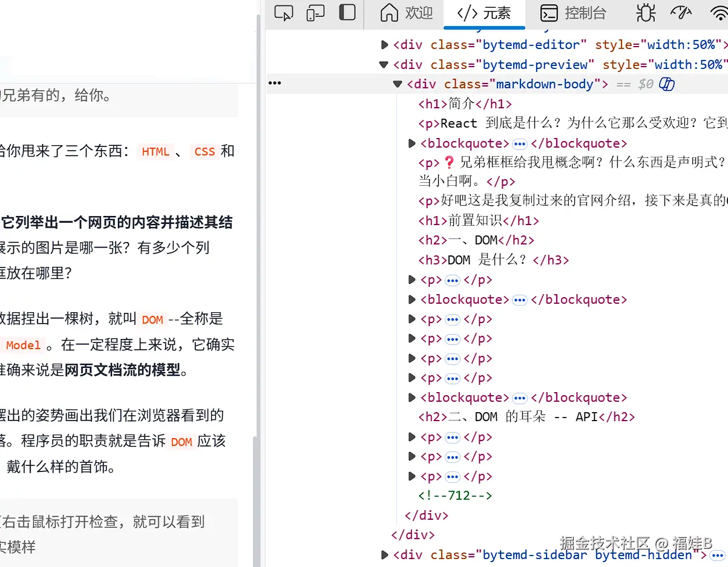Switch to the 控制台 tab
Viewport: 728px width, 567px height.
(x=573, y=13)
